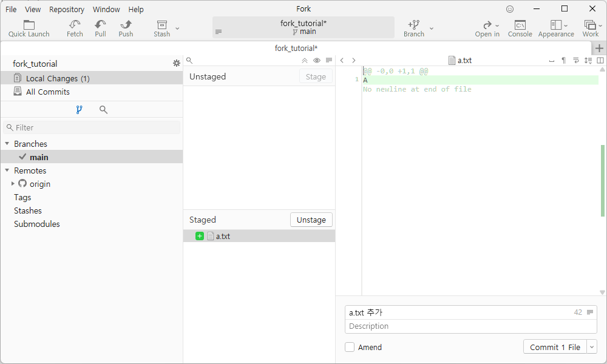Screen dimensions: 607x364
Task: Click the sidebar search magnifier icon
Action: click(x=103, y=110)
